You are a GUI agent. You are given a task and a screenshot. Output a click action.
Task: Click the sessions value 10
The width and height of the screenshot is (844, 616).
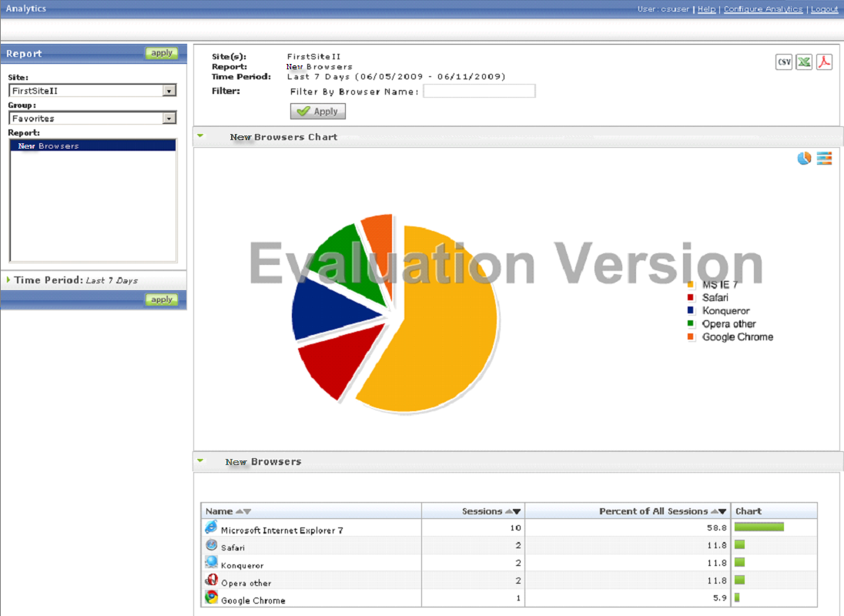516,527
